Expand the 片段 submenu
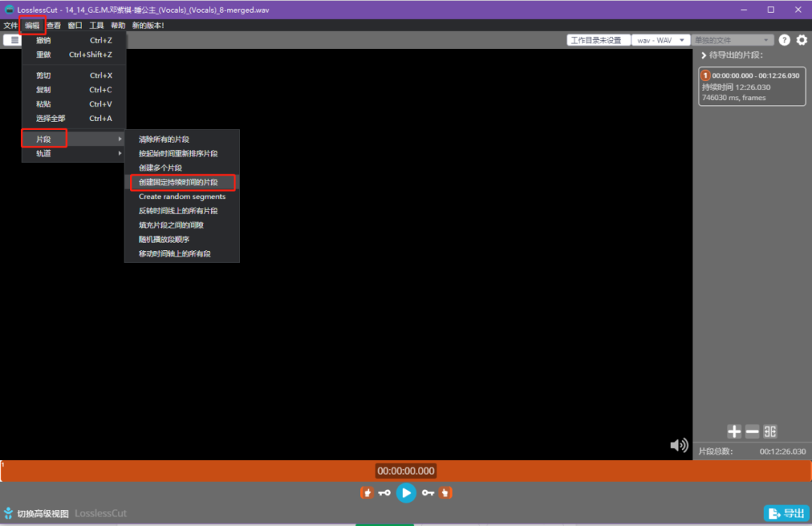Image resolution: width=812 pixels, height=526 pixels. (x=74, y=139)
